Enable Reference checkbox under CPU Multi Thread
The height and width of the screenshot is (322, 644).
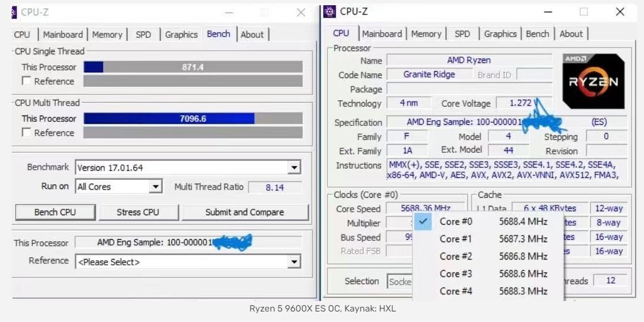(x=27, y=132)
